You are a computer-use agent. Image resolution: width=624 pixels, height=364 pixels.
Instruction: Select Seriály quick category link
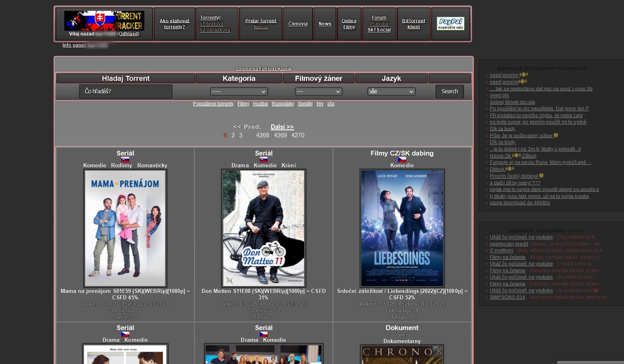pyautogui.click(x=305, y=104)
